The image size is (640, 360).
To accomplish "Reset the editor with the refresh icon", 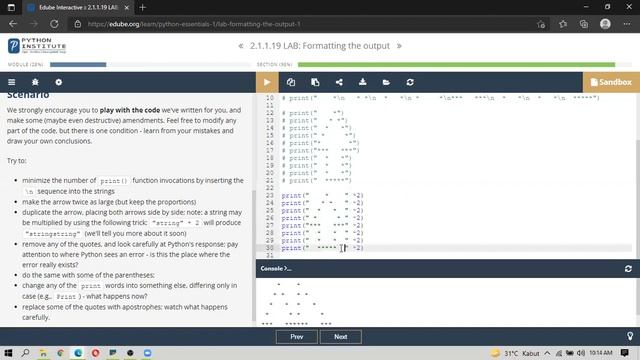I will [x=410, y=82].
